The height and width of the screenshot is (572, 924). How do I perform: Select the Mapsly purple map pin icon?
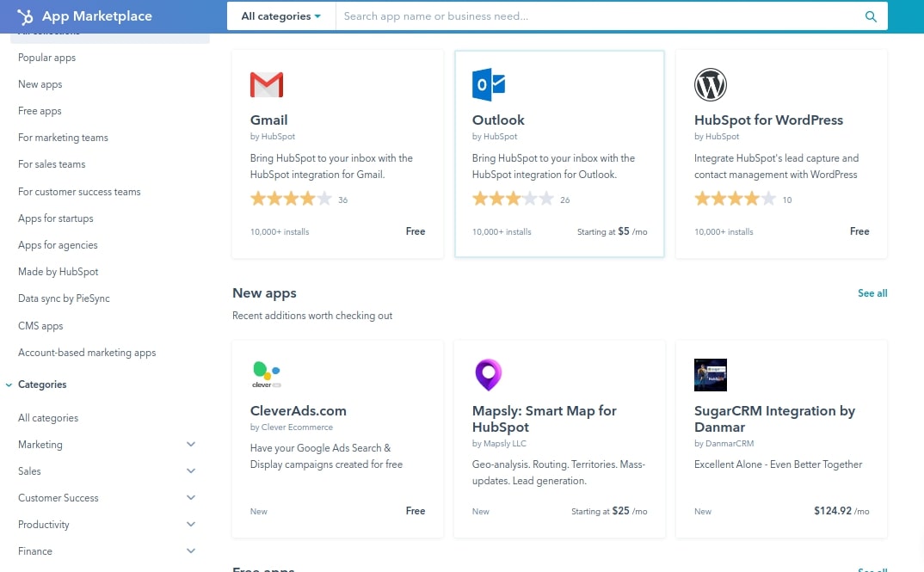[489, 375]
